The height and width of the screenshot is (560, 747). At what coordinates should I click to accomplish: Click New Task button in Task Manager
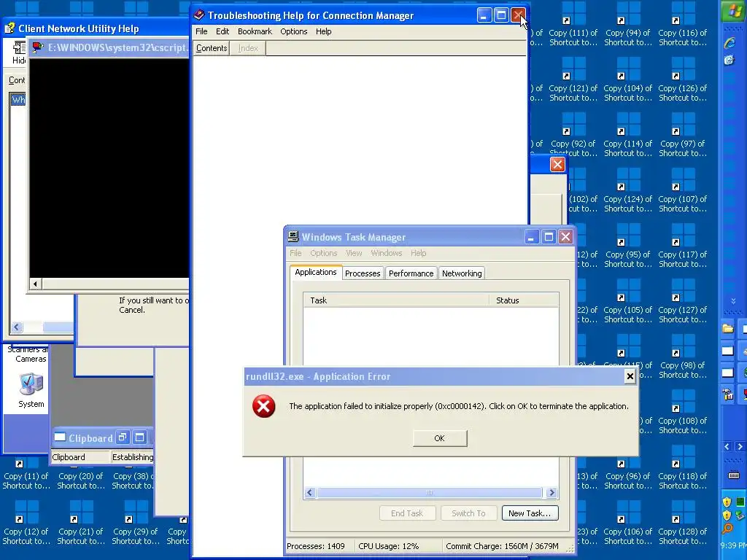pos(530,513)
